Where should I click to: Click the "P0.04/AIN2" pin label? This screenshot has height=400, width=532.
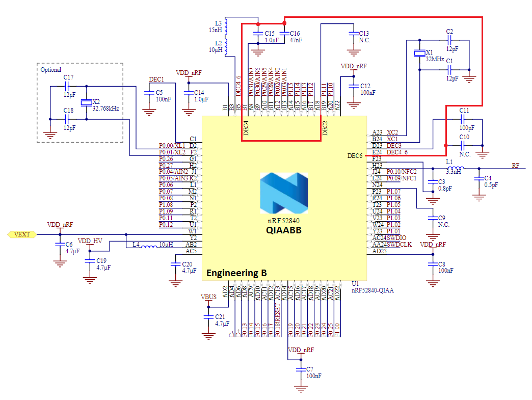[x=173, y=172]
